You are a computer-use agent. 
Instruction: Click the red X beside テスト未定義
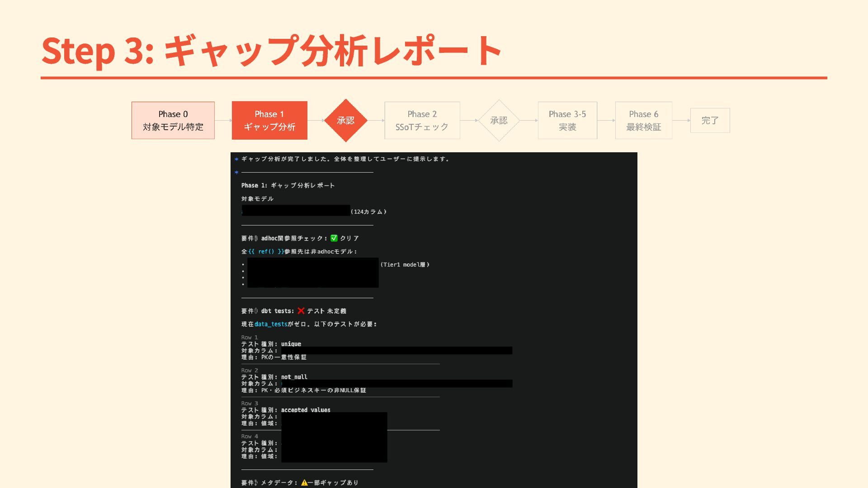[x=301, y=311]
